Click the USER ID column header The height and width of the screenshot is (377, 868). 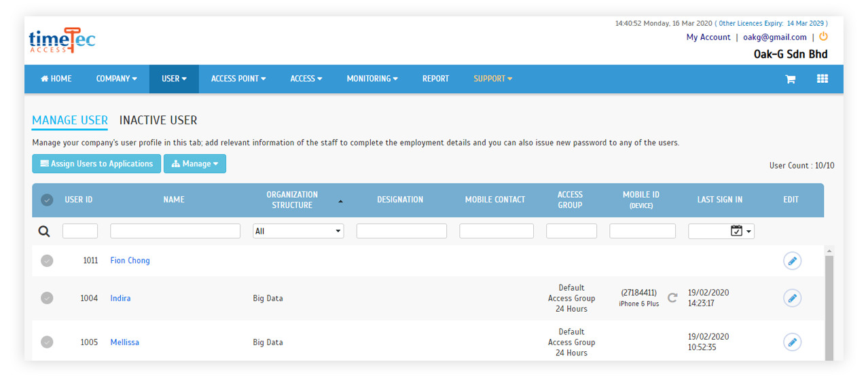pyautogui.click(x=79, y=200)
